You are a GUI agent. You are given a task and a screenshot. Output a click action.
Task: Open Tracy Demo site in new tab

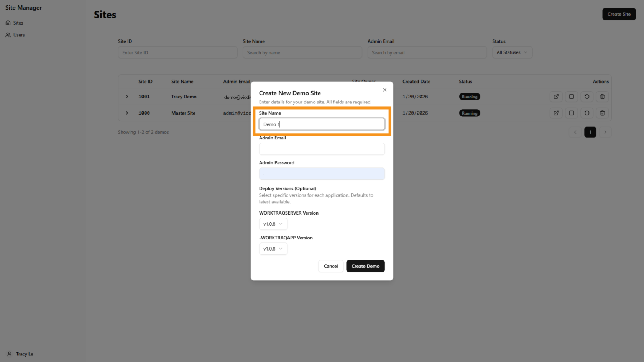click(x=556, y=97)
